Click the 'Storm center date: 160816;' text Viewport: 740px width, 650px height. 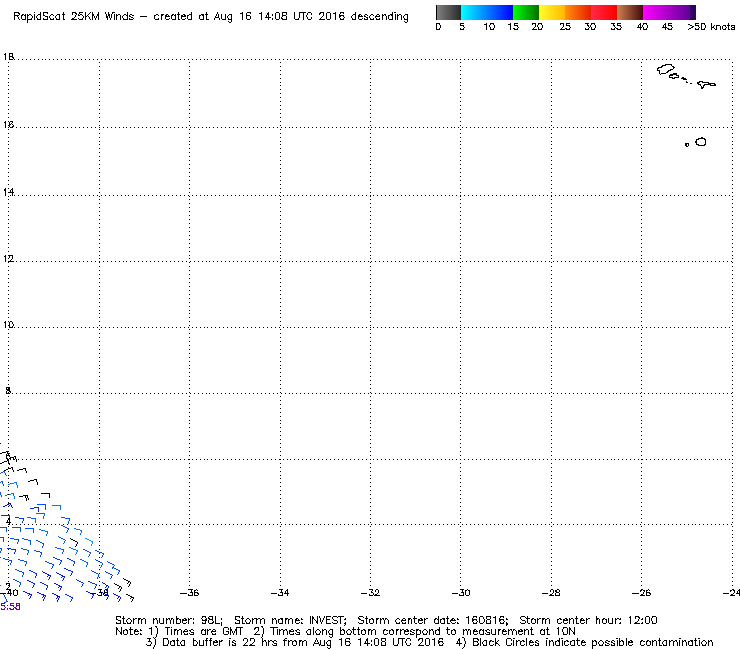(433, 620)
